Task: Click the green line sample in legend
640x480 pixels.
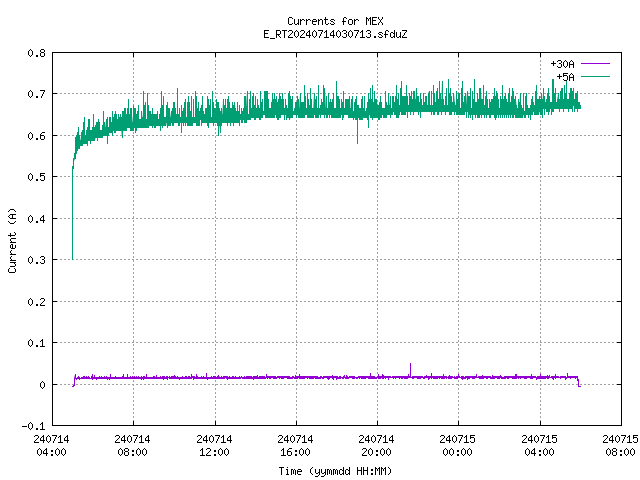Action: tap(595, 76)
